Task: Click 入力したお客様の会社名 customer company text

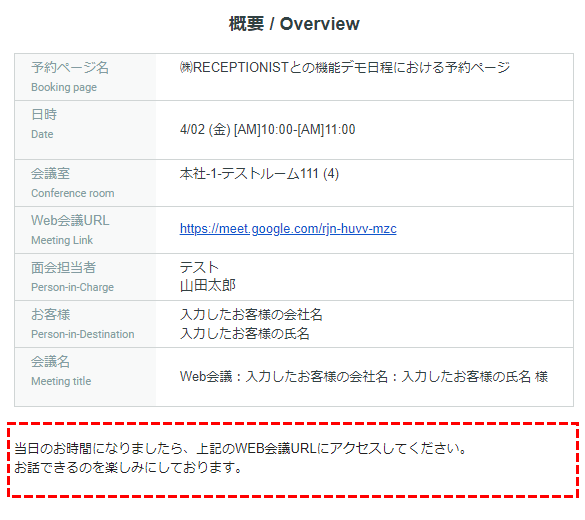Action: pyautogui.click(x=251, y=314)
